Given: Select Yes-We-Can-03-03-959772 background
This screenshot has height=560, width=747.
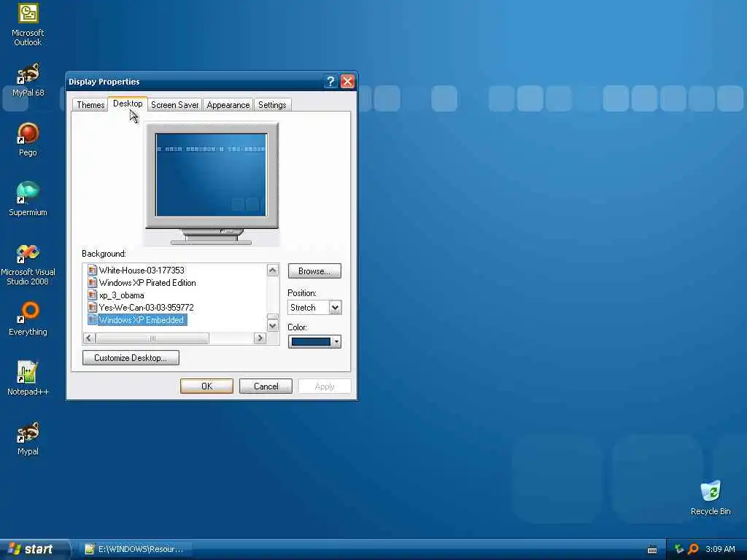Looking at the screenshot, I should (146, 307).
